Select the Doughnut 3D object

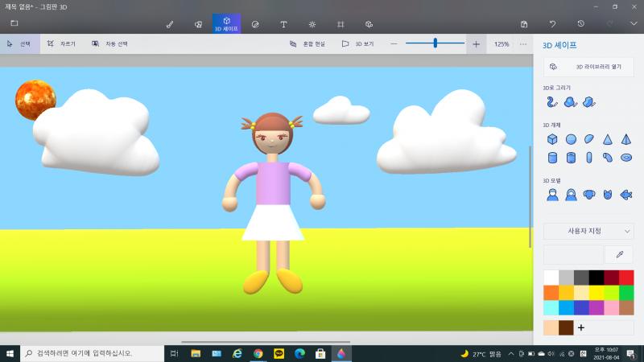coord(626,158)
